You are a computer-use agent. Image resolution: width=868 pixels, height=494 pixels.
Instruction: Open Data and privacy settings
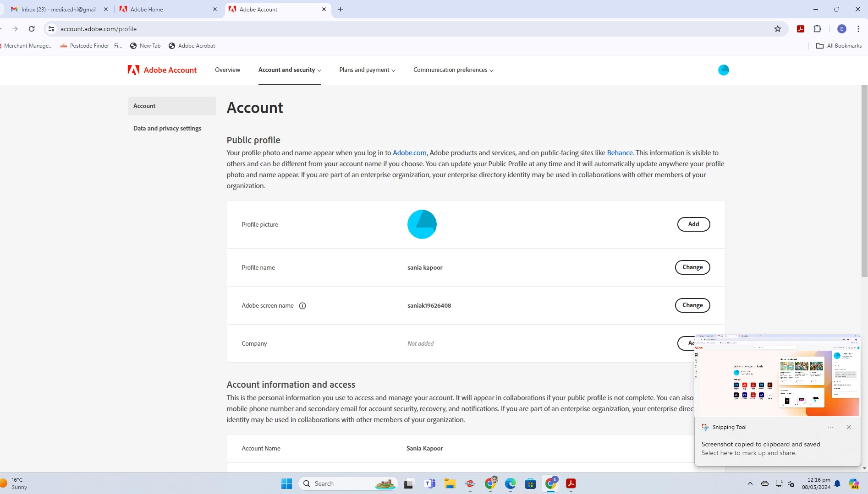tap(167, 129)
